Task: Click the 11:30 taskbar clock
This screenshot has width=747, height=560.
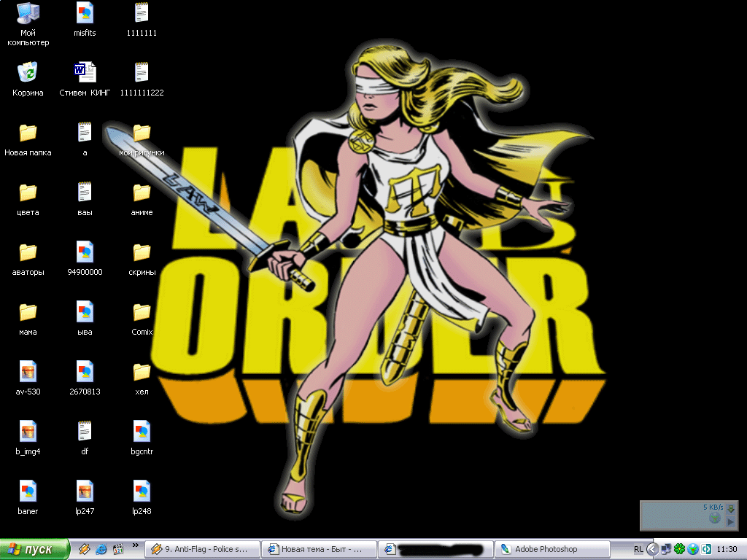Action: [x=727, y=549]
